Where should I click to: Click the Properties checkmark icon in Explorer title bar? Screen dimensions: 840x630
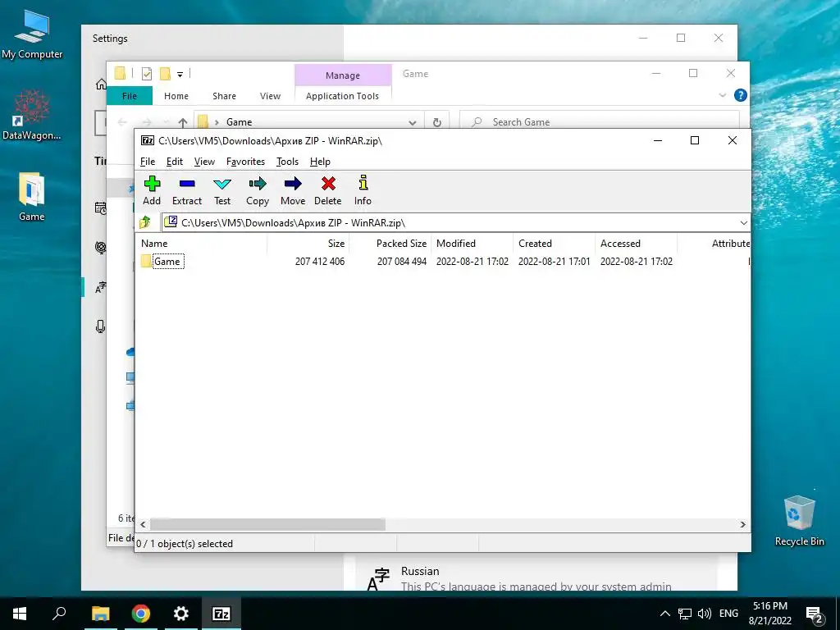(147, 74)
